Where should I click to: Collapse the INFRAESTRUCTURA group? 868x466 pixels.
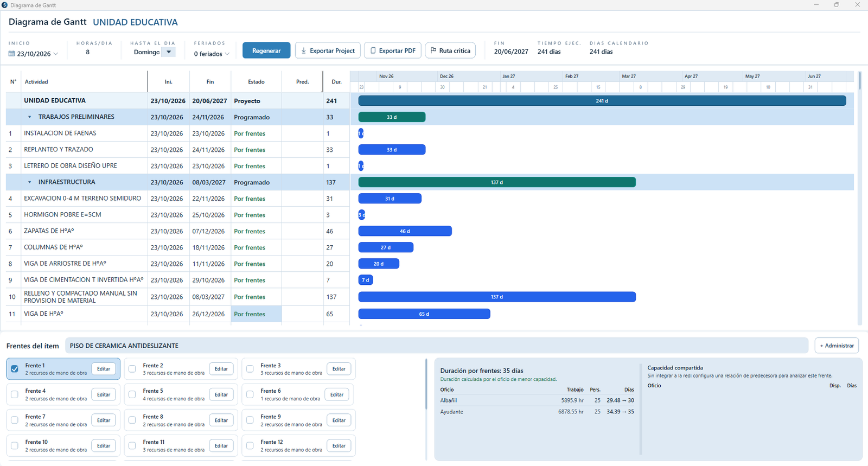pyautogui.click(x=30, y=182)
